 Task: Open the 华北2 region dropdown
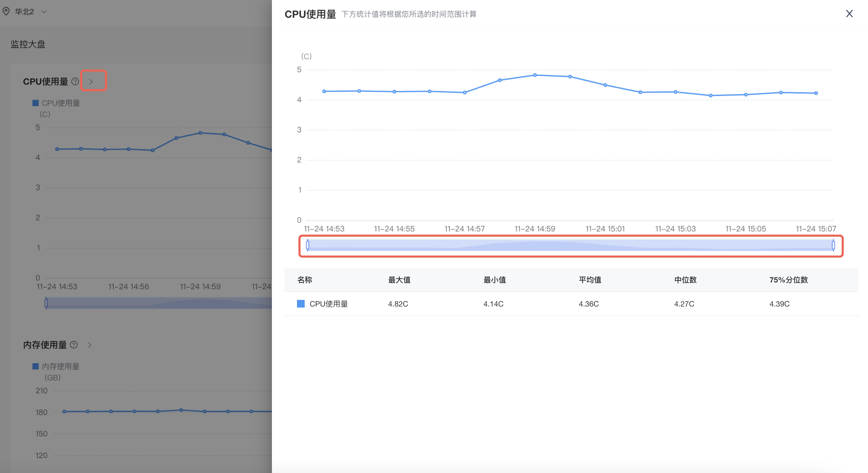pyautogui.click(x=44, y=11)
